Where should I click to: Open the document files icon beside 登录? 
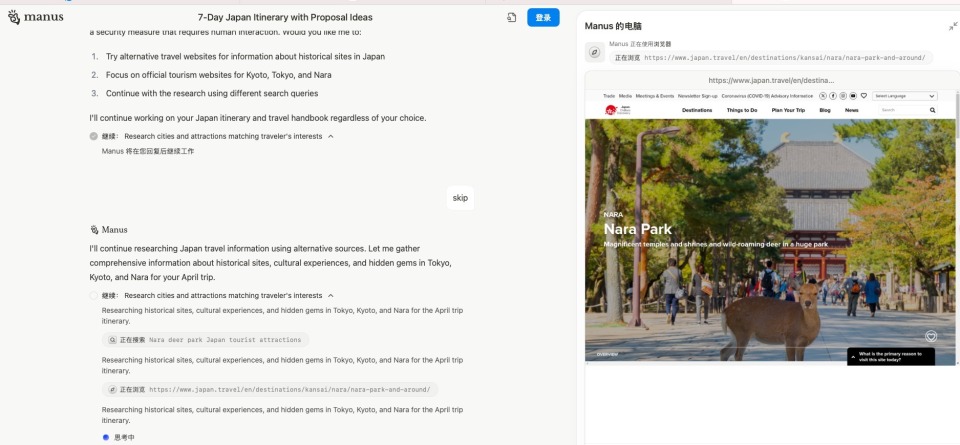(x=512, y=18)
